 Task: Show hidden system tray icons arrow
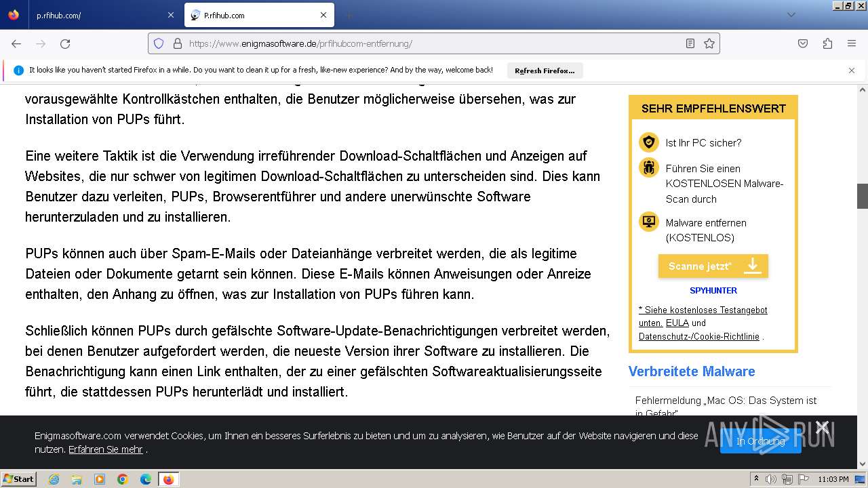point(757,479)
